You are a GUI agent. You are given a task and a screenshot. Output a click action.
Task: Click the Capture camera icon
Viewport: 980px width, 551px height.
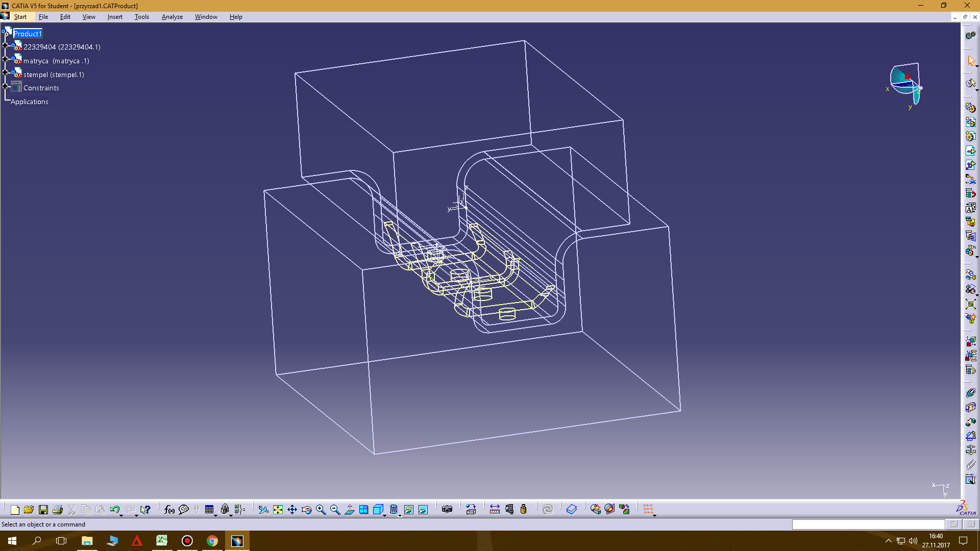447,510
